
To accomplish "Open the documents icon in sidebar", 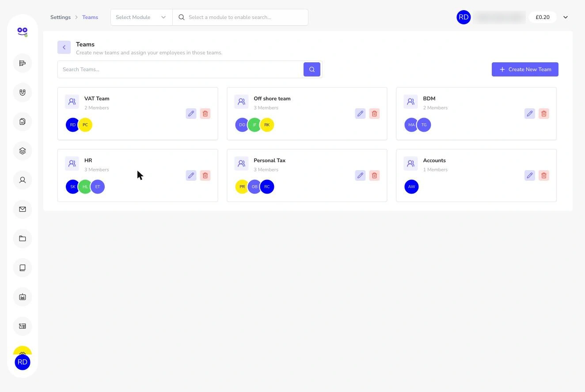I will (23, 122).
